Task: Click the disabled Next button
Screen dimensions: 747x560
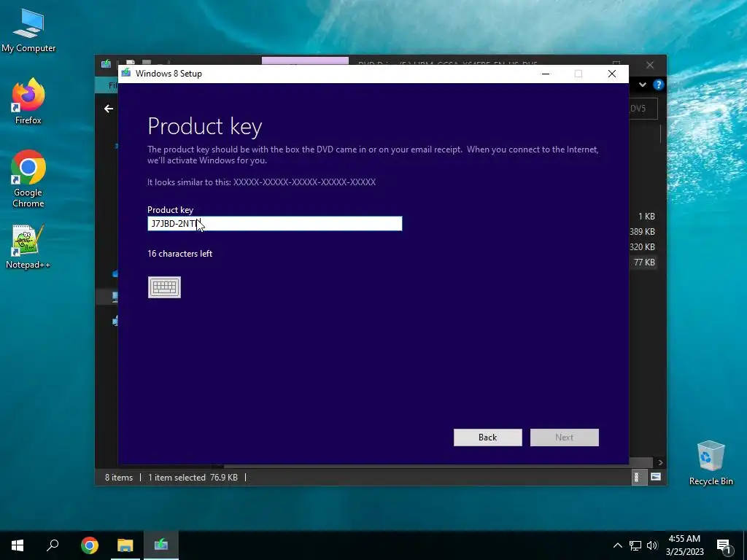Action: coord(564,437)
